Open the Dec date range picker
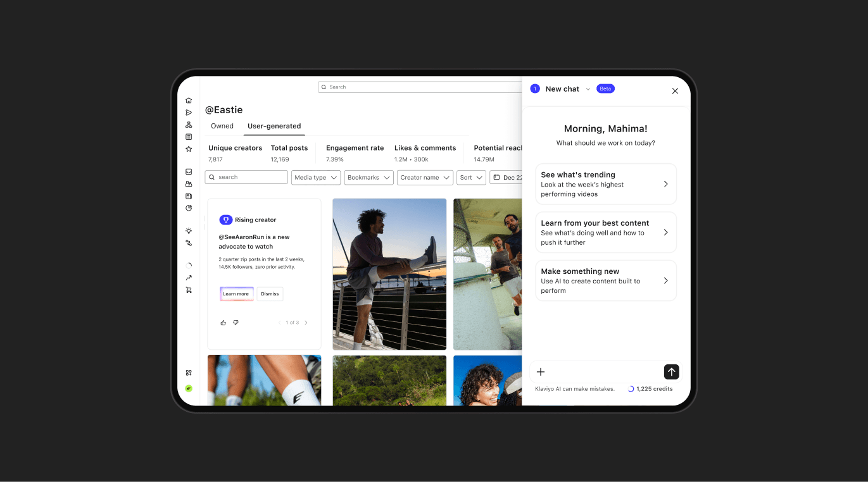868x482 pixels. pyautogui.click(x=506, y=178)
